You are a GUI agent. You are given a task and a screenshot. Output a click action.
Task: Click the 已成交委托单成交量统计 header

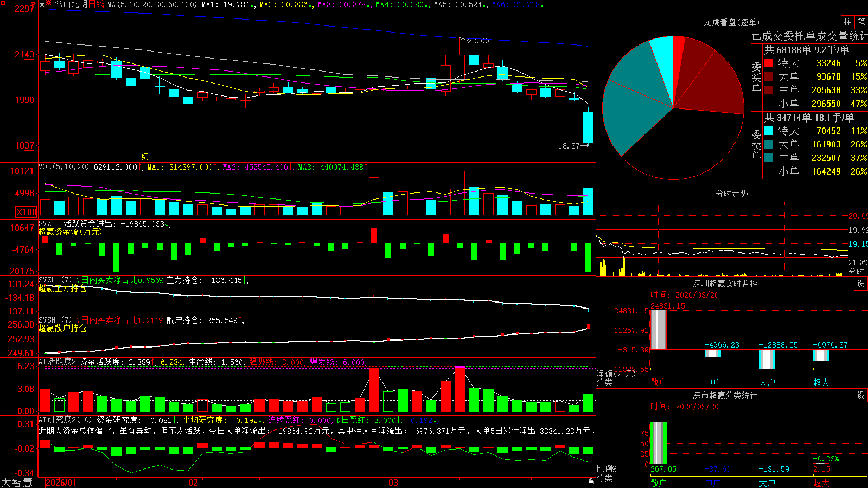[809, 36]
